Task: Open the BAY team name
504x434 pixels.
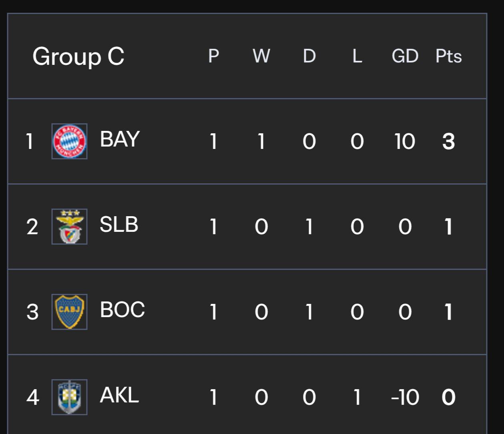Action: tap(120, 139)
